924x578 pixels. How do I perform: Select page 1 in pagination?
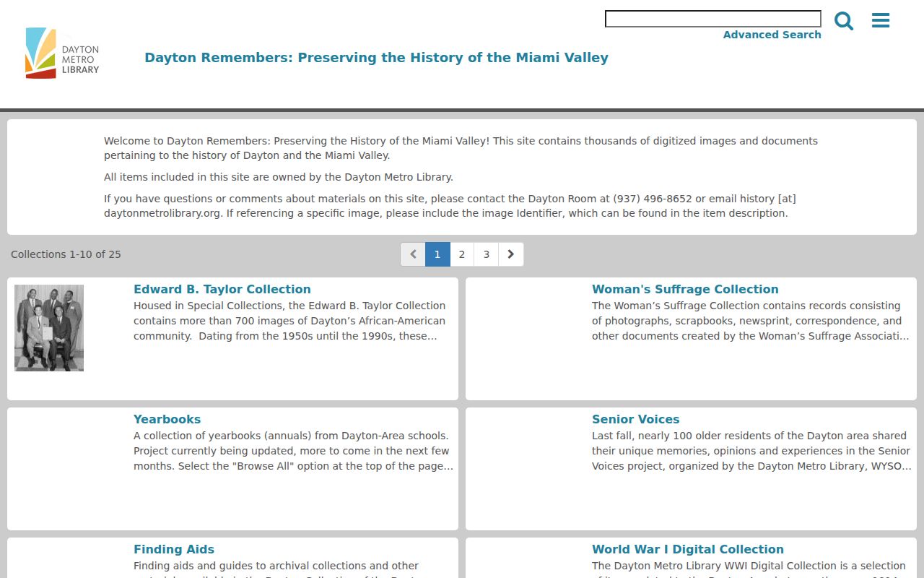point(437,254)
